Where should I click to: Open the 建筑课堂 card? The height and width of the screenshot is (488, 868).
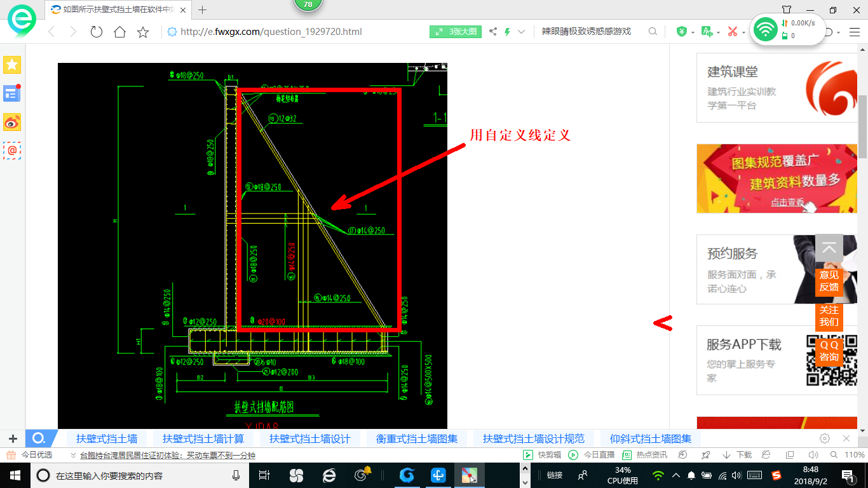click(777, 88)
